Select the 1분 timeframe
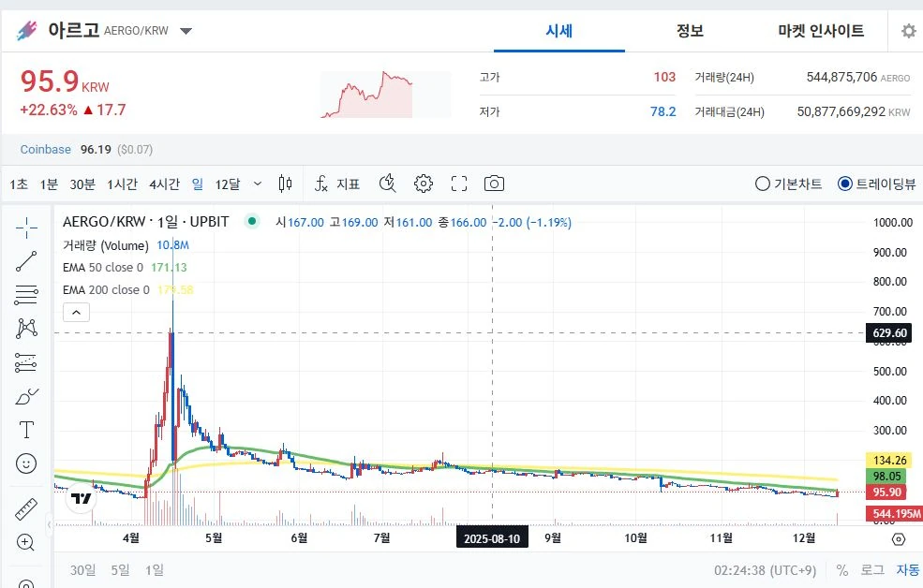 (x=49, y=184)
